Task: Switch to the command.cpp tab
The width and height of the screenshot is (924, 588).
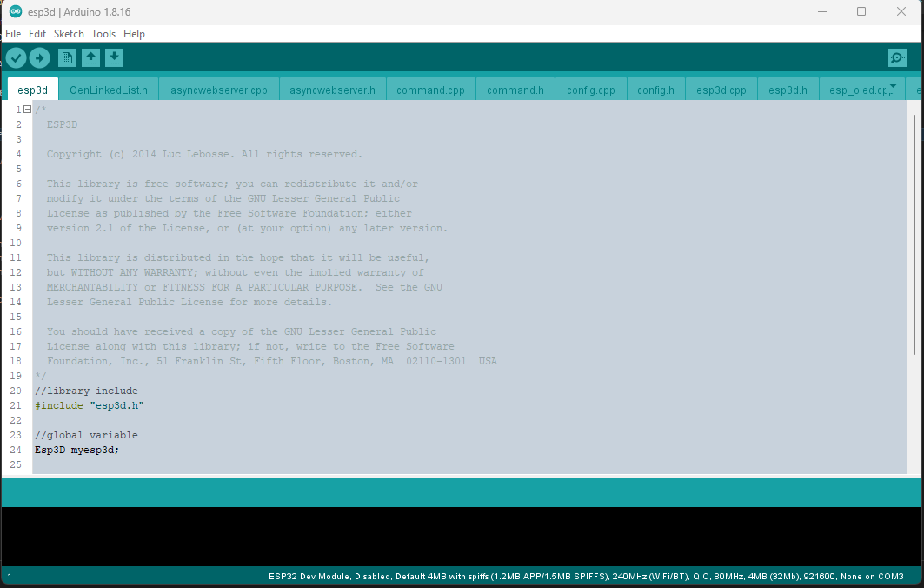Action: (x=432, y=88)
